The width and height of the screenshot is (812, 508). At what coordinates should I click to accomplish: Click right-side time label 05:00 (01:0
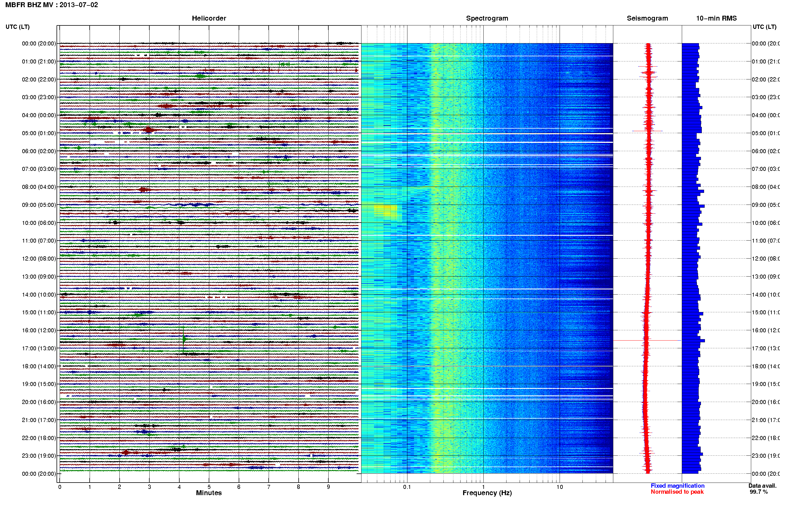pos(765,133)
